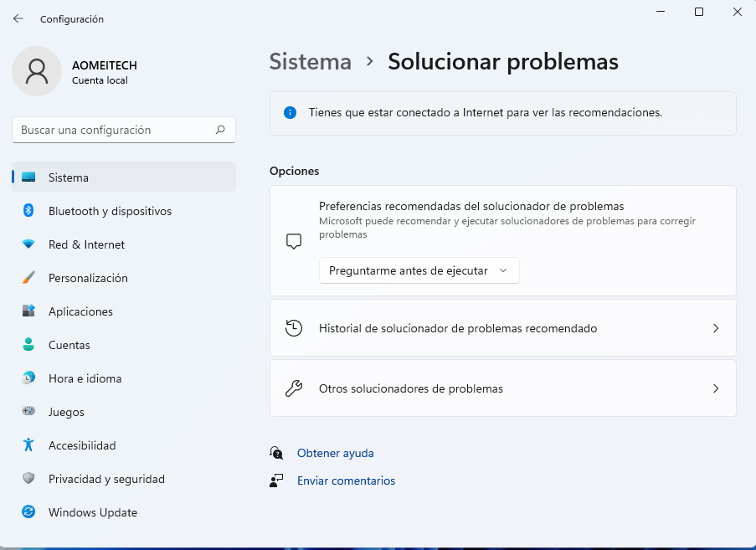Open the Juegos settings category
Viewport: 756px width, 550px height.
[x=66, y=412]
